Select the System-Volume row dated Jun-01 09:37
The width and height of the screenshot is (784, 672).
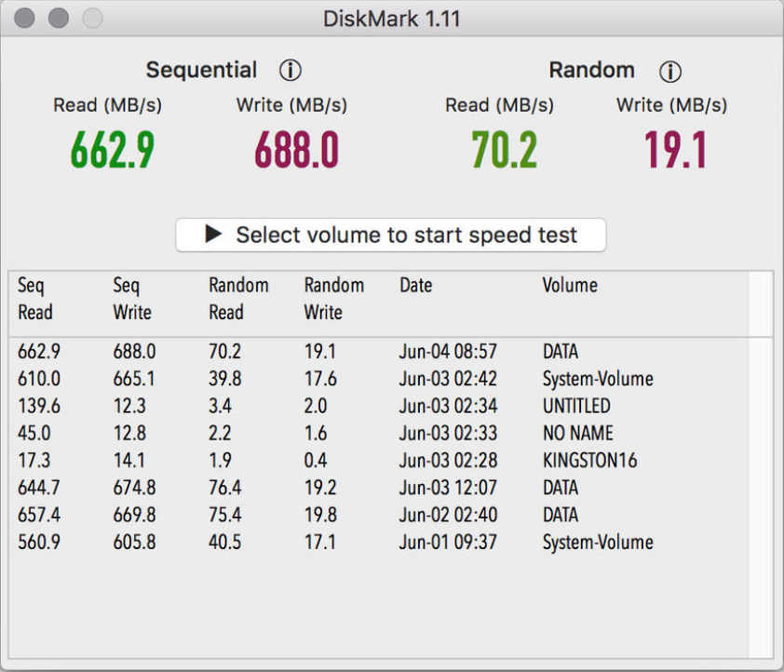tap(372, 542)
